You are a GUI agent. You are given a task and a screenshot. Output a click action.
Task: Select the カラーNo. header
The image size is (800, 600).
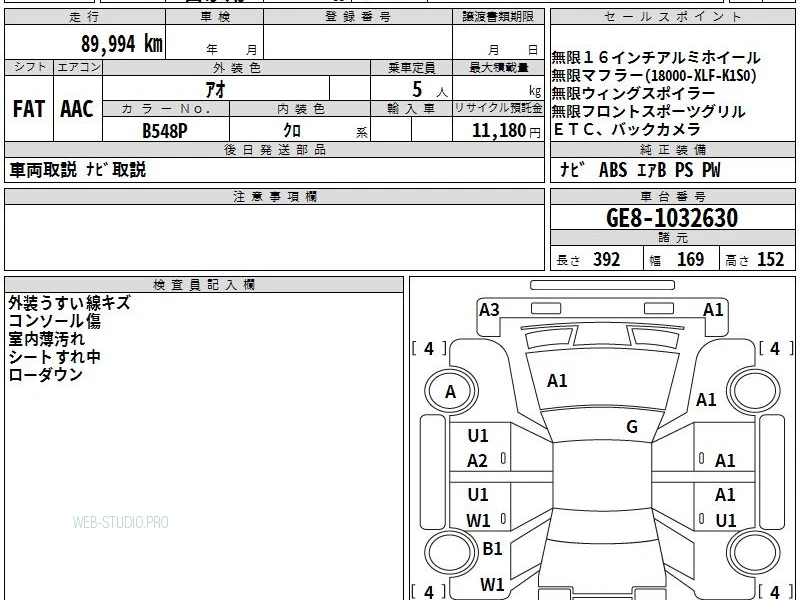(x=166, y=109)
